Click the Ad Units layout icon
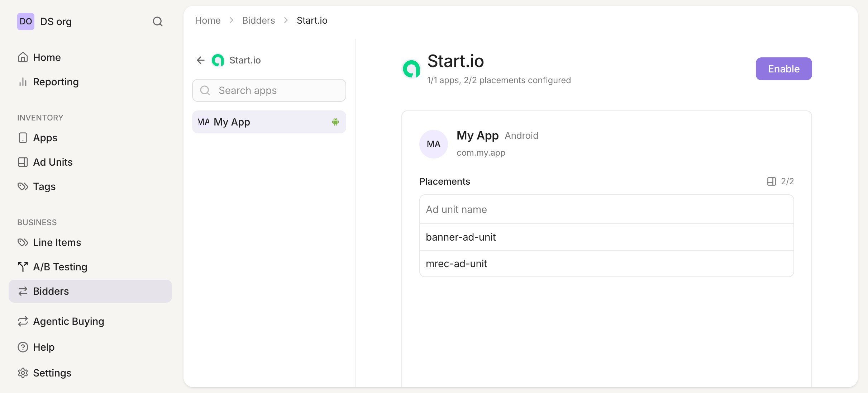This screenshot has height=393, width=868. pos(23,162)
